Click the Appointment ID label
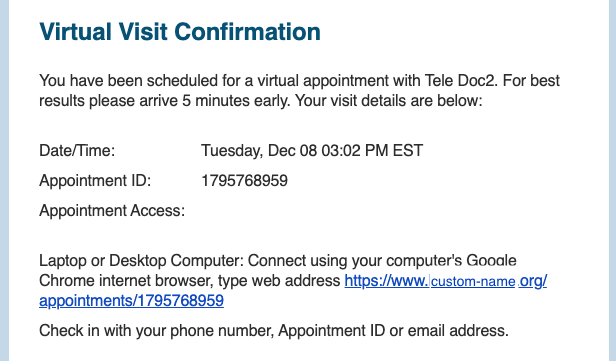Screen dimensions: 616x361 95,181
